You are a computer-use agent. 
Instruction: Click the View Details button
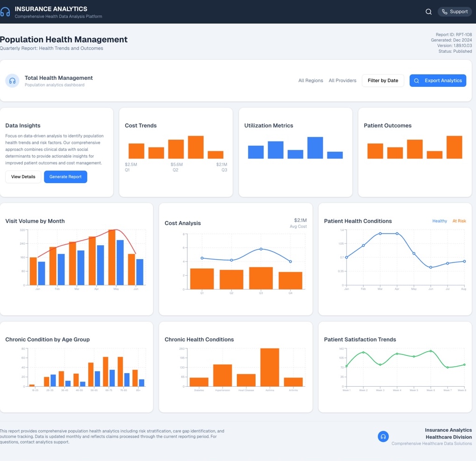point(23,177)
